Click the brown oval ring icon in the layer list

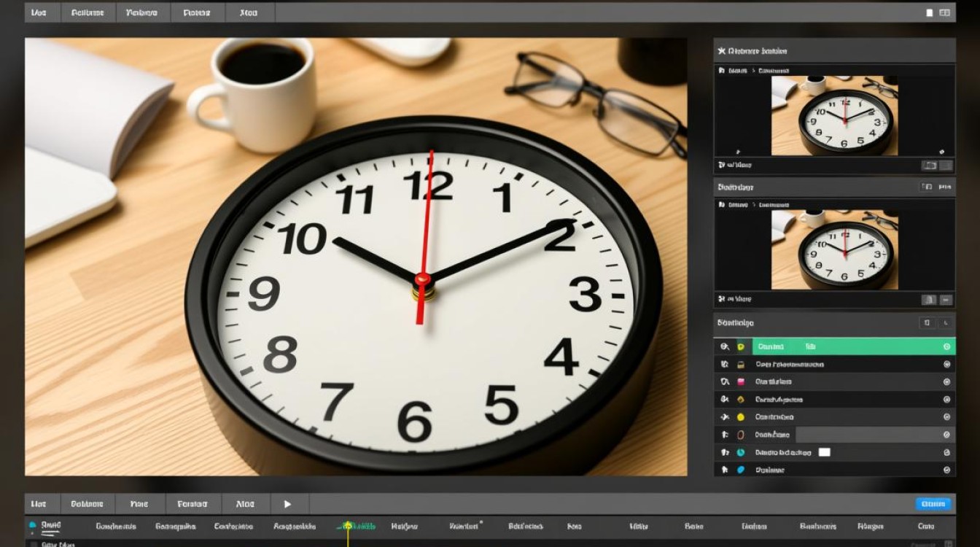740,435
